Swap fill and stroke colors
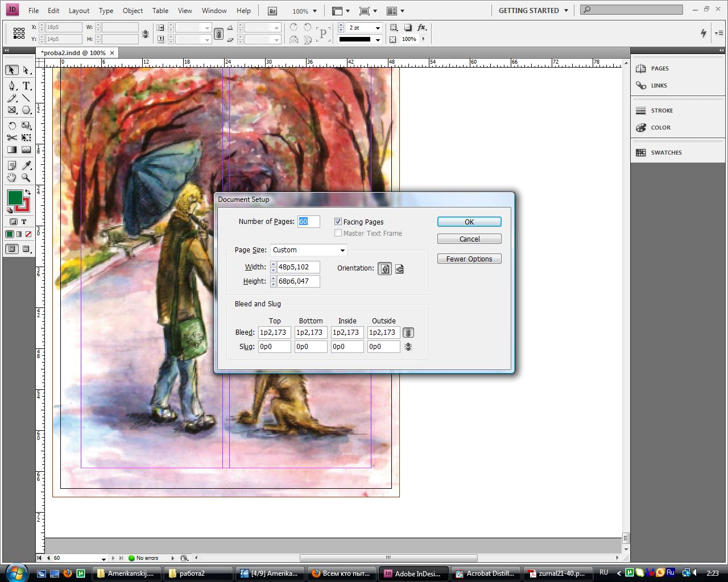Viewport: 728px width, 582px height. (27, 193)
